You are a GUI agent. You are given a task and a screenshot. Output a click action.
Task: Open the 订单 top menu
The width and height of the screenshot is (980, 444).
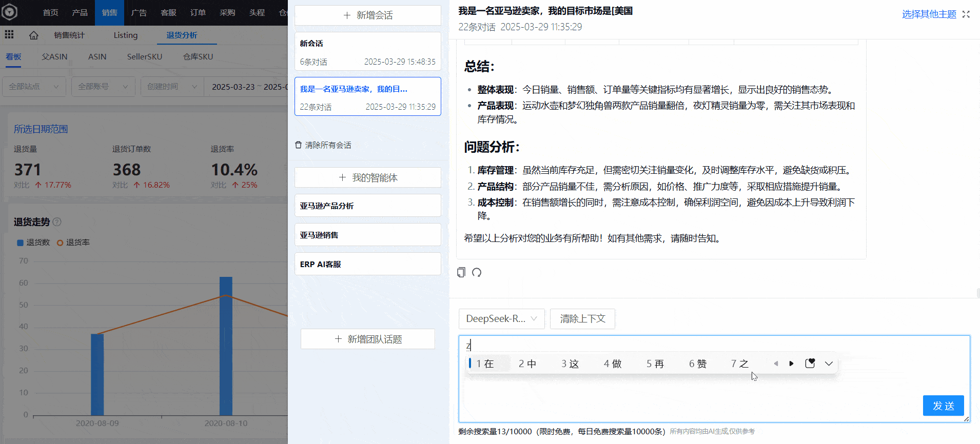pyautogui.click(x=198, y=13)
